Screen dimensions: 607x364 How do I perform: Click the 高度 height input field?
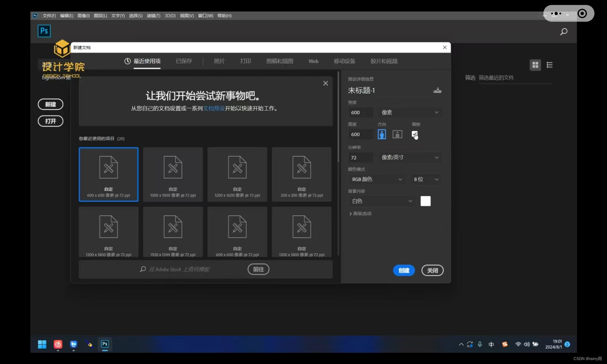pyautogui.click(x=361, y=134)
